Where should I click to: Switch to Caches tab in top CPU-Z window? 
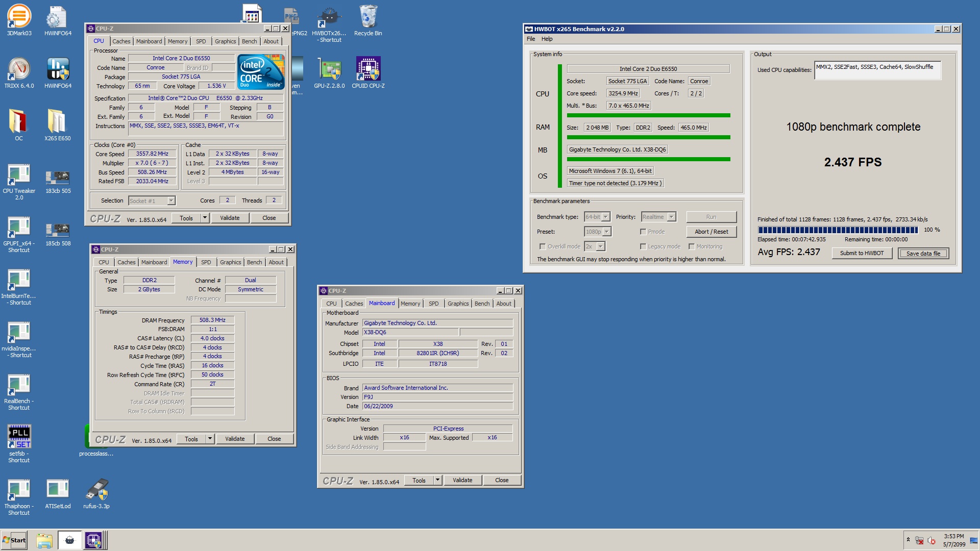coord(121,41)
